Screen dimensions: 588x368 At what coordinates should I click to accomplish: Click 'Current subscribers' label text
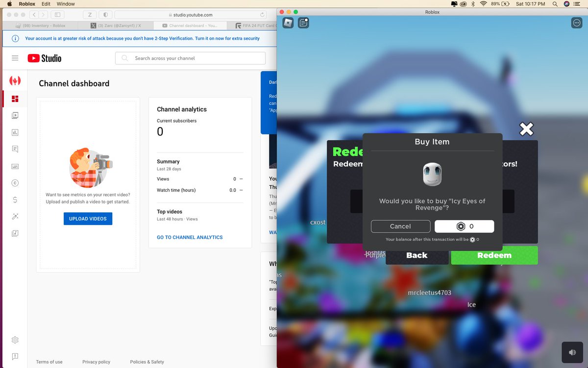click(x=177, y=121)
